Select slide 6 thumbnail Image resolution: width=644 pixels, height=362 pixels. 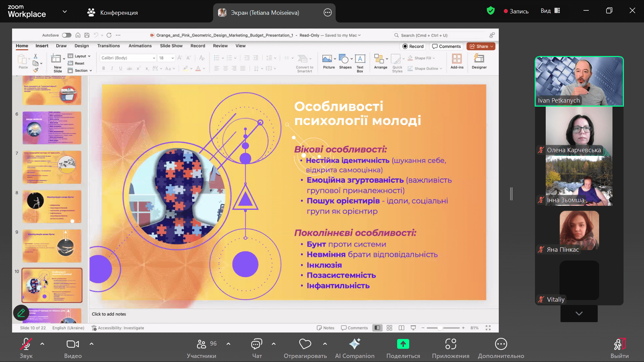click(52, 128)
